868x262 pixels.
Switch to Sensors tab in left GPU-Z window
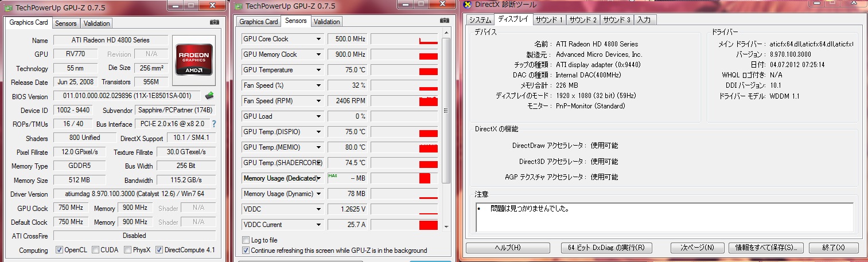click(65, 24)
